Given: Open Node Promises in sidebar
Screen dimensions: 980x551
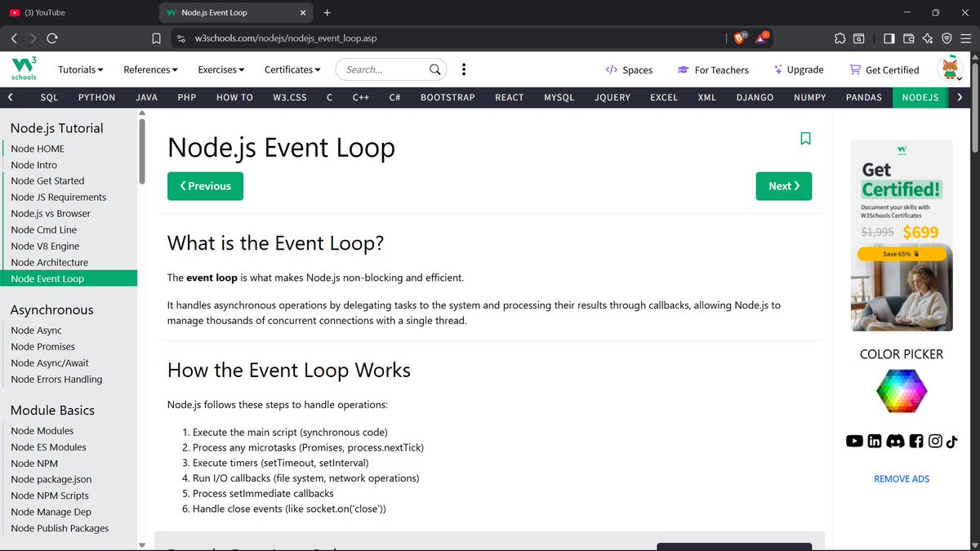Looking at the screenshot, I should pos(42,347).
